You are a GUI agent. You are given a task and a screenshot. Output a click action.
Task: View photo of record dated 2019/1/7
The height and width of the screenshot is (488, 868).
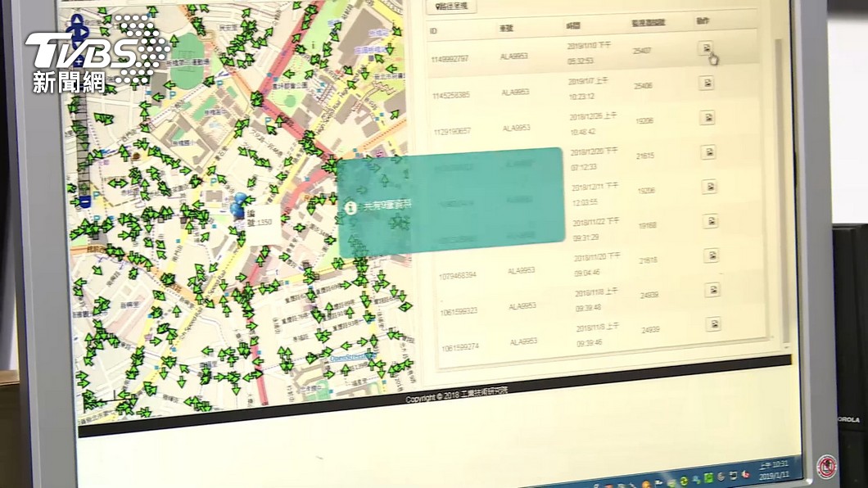707,83
